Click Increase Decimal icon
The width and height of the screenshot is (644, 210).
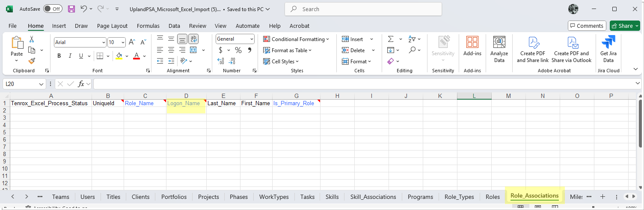coord(221,61)
